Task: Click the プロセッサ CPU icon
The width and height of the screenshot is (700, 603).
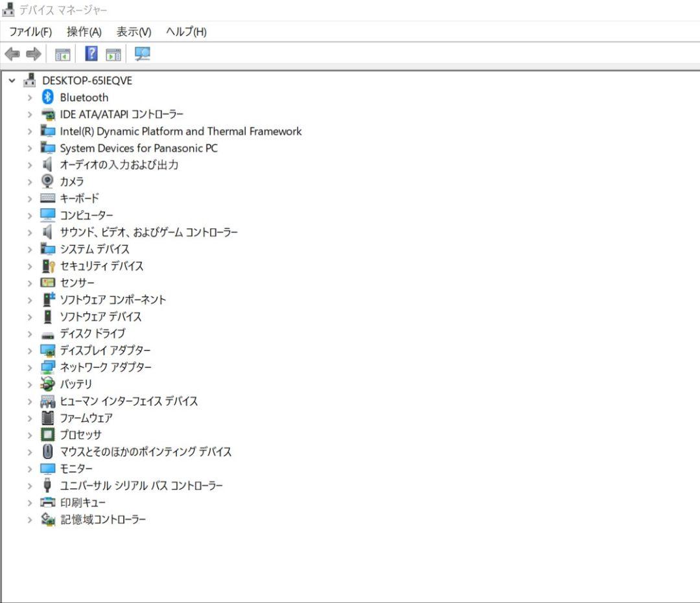Action: point(47,434)
